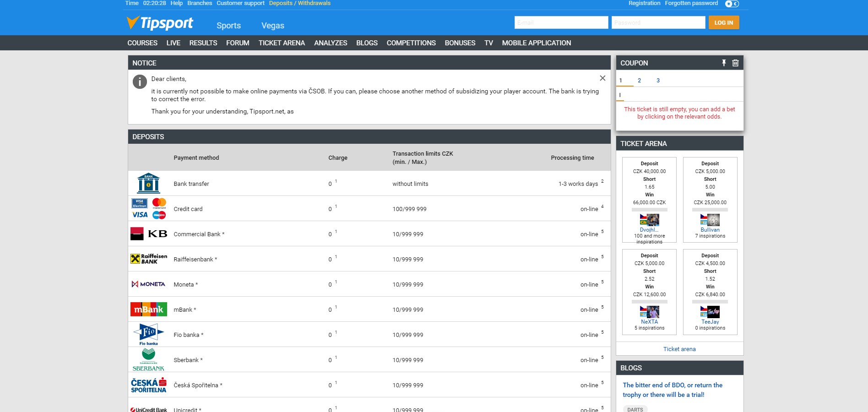Open the Help link
This screenshot has width=868, height=412.
tap(177, 3)
